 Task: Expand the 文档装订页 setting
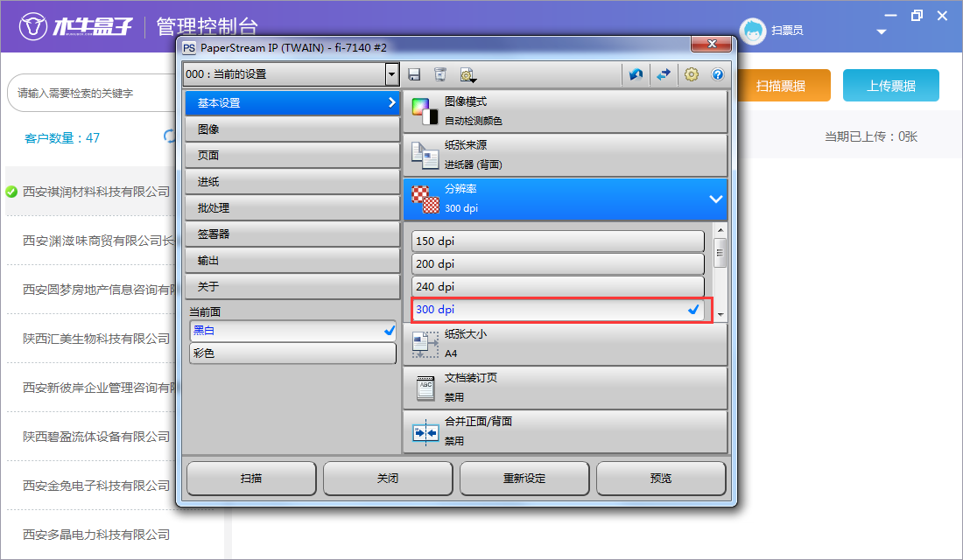pos(565,388)
